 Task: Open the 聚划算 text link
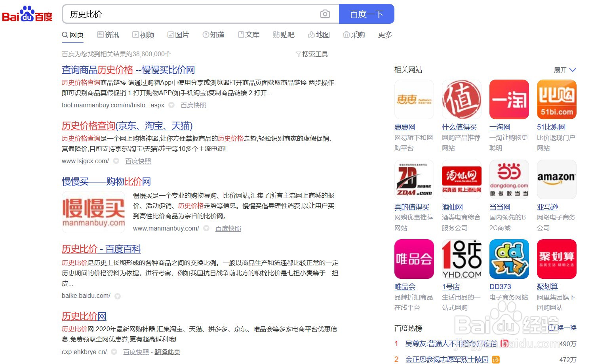[x=547, y=287]
